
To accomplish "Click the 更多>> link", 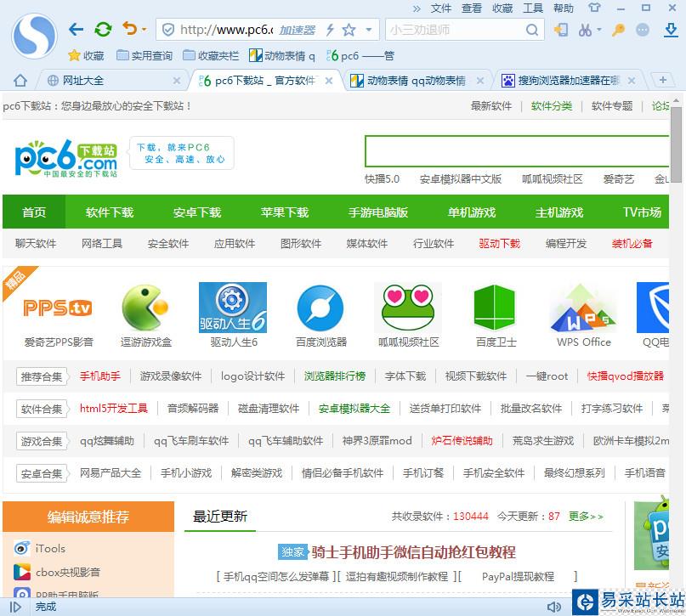I will (586, 517).
